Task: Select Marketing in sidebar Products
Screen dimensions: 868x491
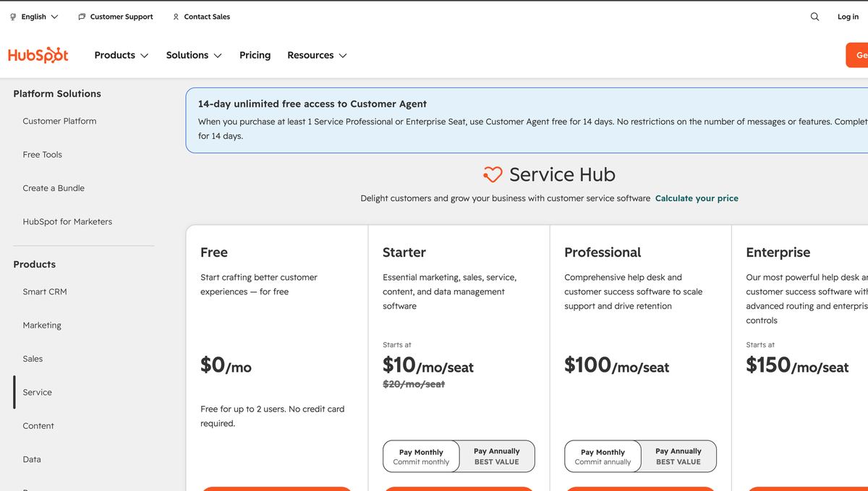Action: pos(42,325)
